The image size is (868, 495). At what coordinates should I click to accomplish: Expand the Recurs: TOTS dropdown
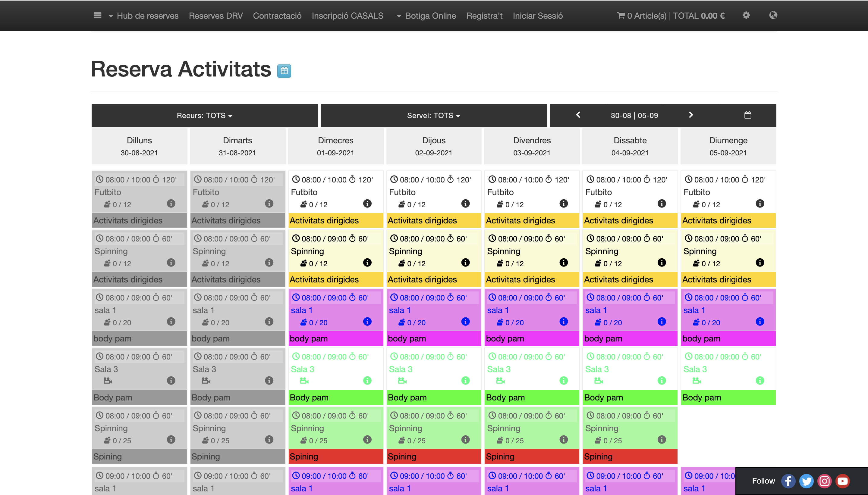tap(205, 116)
